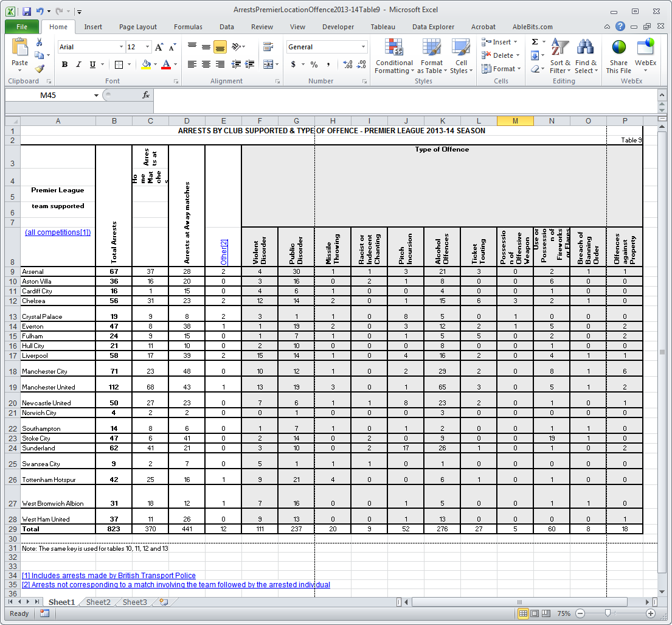The height and width of the screenshot is (625, 672).
Task: Apply Percent Style to cells
Action: (x=314, y=65)
